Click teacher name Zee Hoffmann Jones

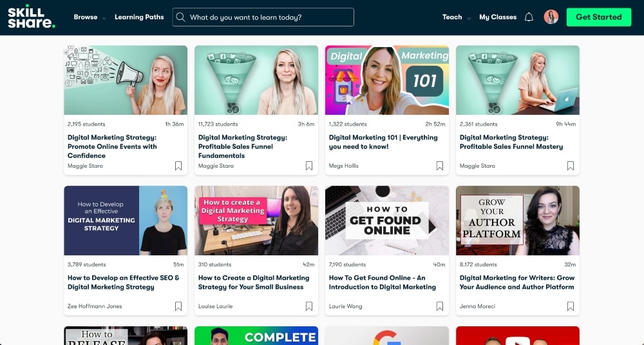pos(95,306)
